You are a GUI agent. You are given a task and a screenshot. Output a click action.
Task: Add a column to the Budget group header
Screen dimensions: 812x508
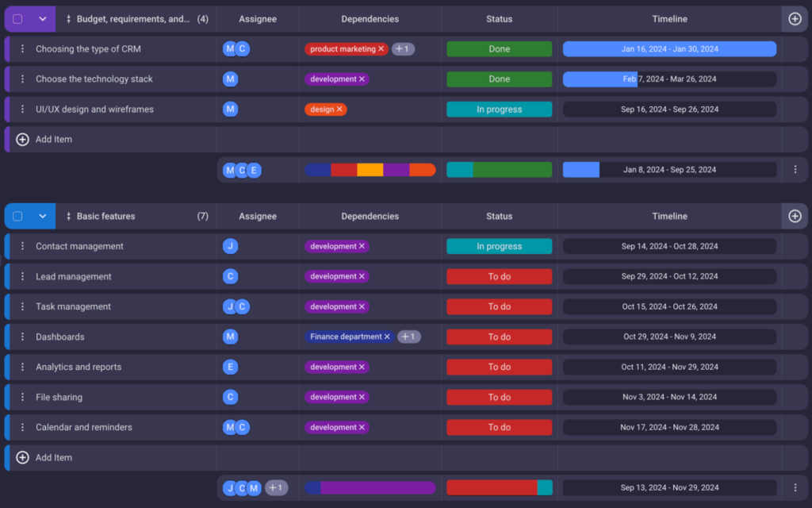pos(795,19)
